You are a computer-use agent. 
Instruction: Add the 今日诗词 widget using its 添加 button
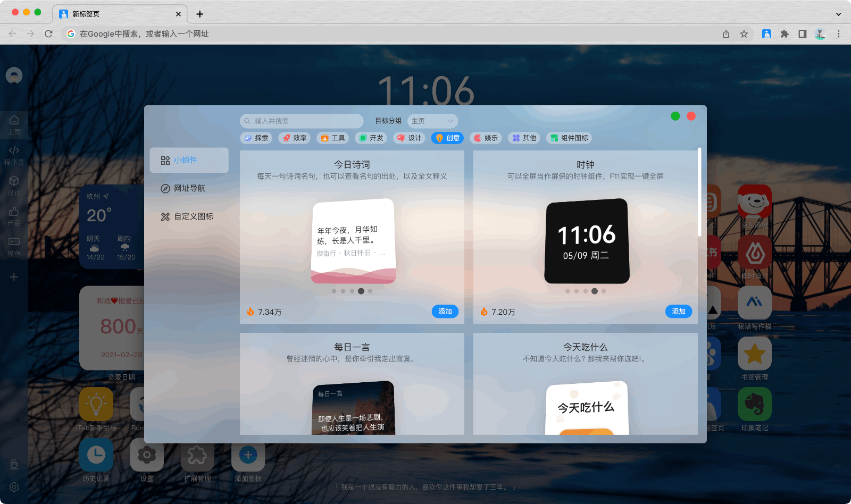coord(445,312)
